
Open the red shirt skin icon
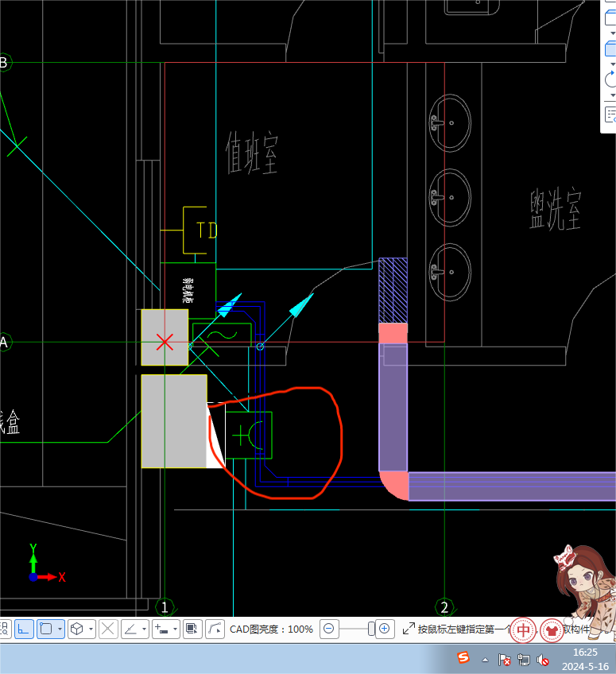(x=552, y=630)
